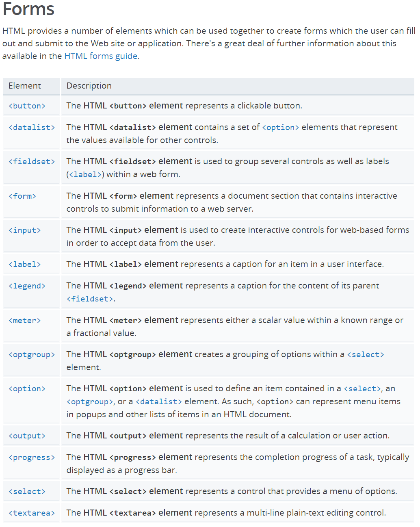Click <datalist> link in option description

click(158, 402)
